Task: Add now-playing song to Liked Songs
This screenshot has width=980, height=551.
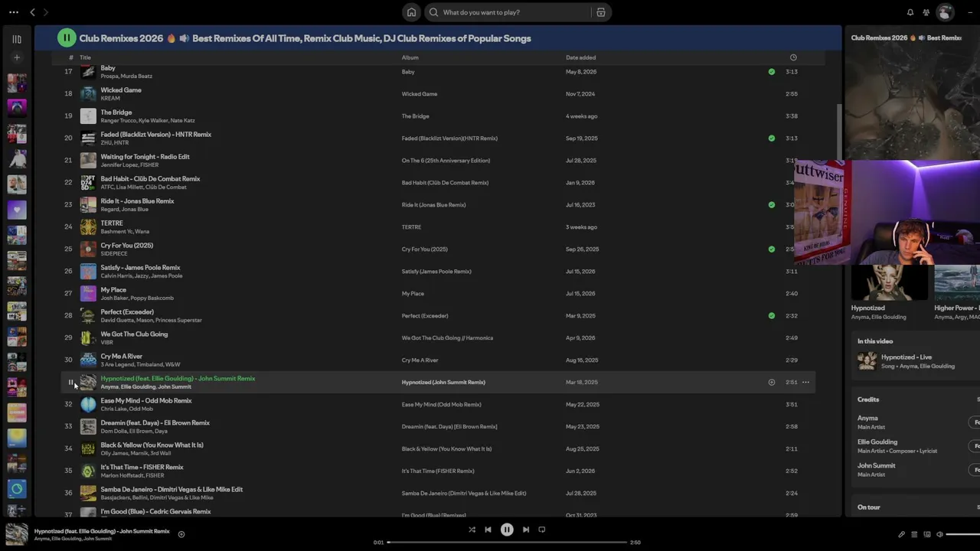Action: point(181,534)
